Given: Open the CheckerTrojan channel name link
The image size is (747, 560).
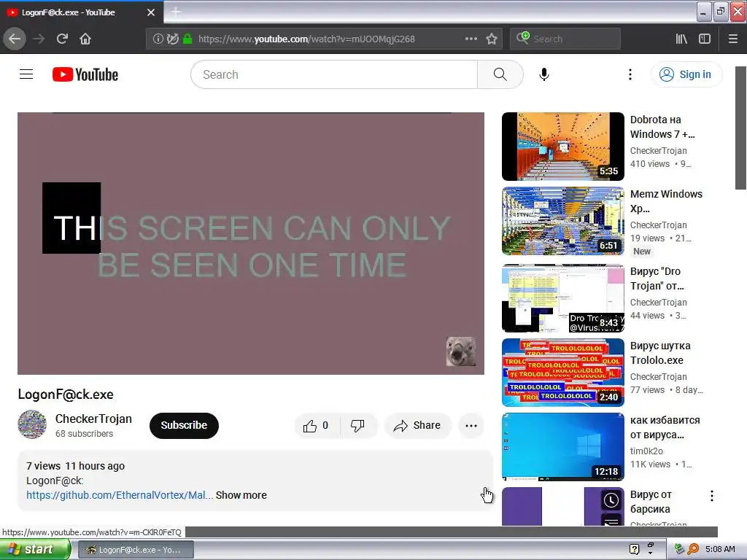Looking at the screenshot, I should click(93, 419).
